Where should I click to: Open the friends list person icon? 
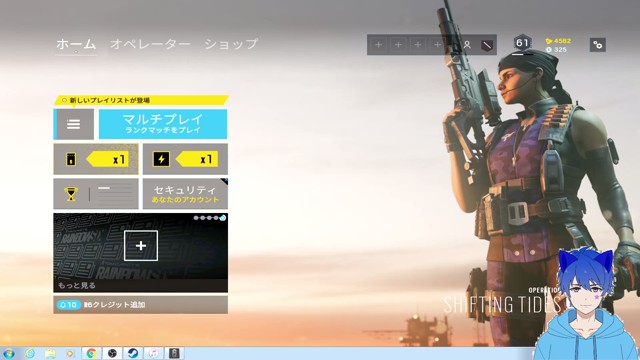click(467, 45)
